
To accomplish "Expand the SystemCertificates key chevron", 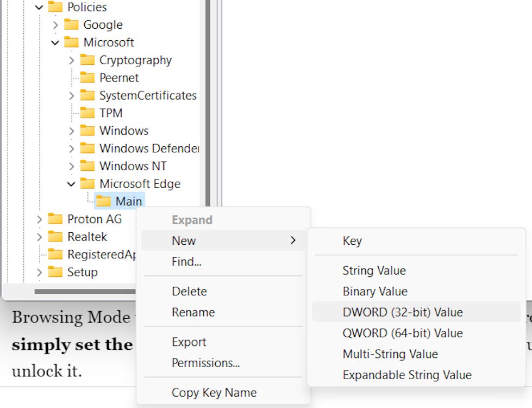I will click(71, 96).
